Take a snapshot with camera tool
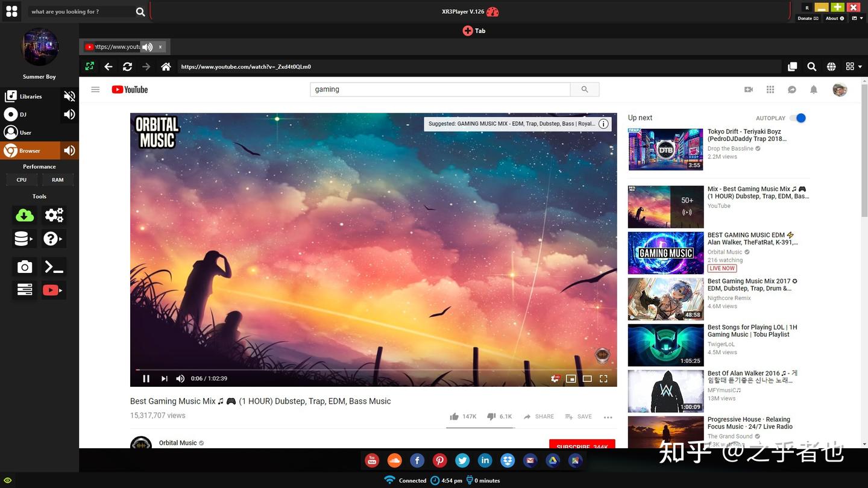This screenshot has width=868, height=488. click(x=25, y=267)
